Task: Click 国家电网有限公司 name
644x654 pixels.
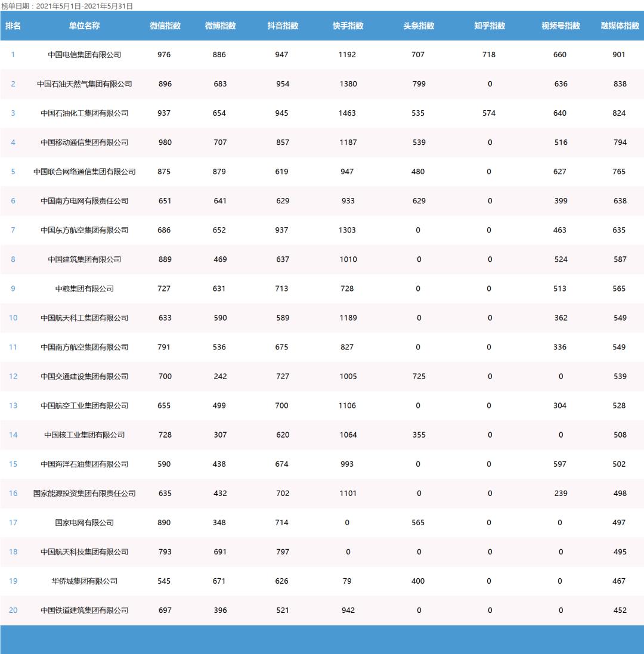Action: click(84, 522)
